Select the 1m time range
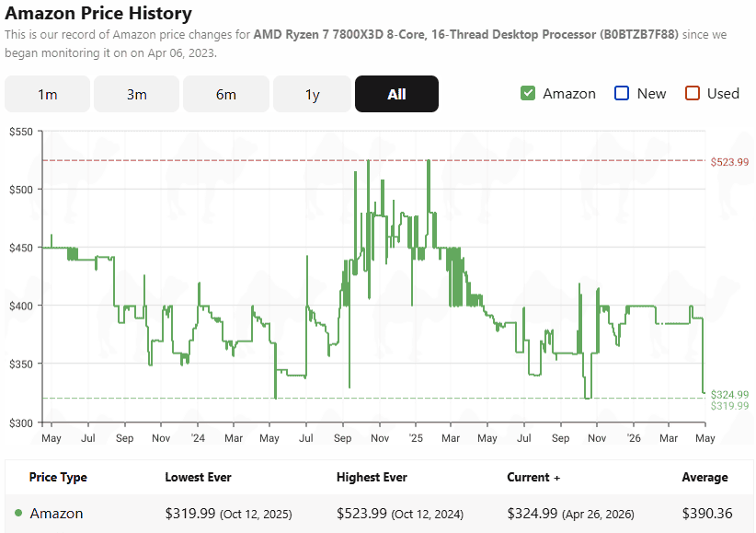This screenshot has height=533, width=756. (47, 94)
